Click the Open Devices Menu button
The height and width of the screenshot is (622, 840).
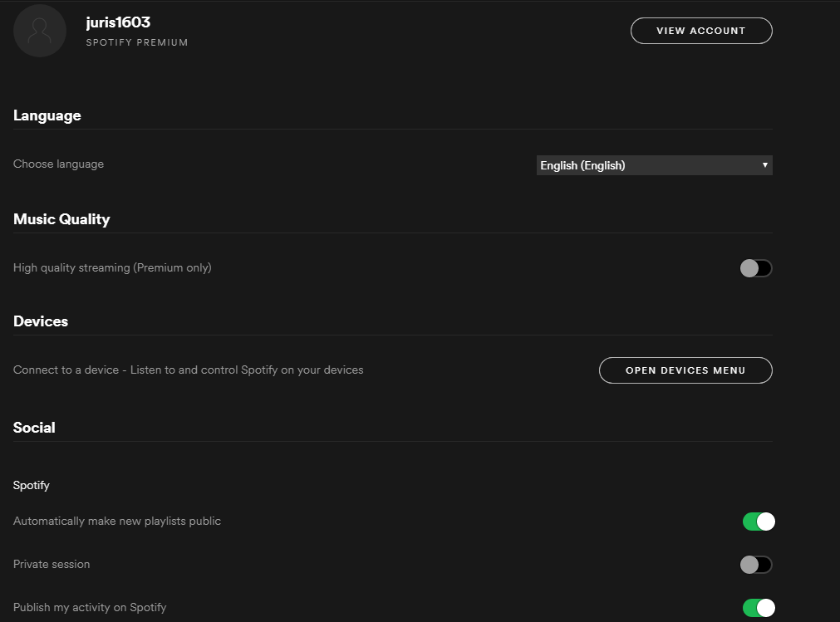685,370
